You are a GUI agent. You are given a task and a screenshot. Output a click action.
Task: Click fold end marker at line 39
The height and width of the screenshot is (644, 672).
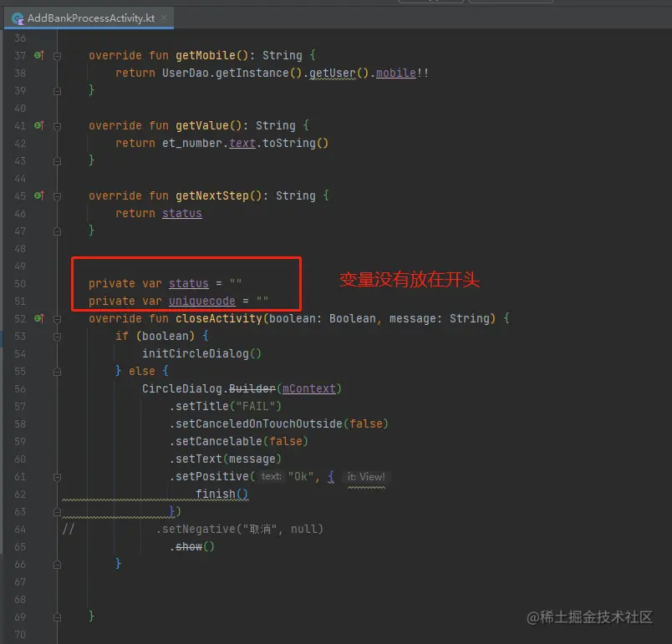click(57, 91)
